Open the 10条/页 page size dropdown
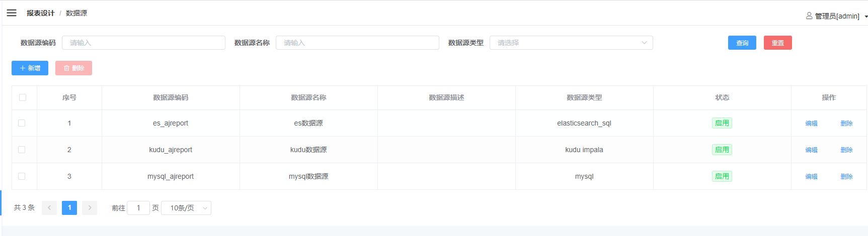The width and height of the screenshot is (868, 236). coord(186,208)
